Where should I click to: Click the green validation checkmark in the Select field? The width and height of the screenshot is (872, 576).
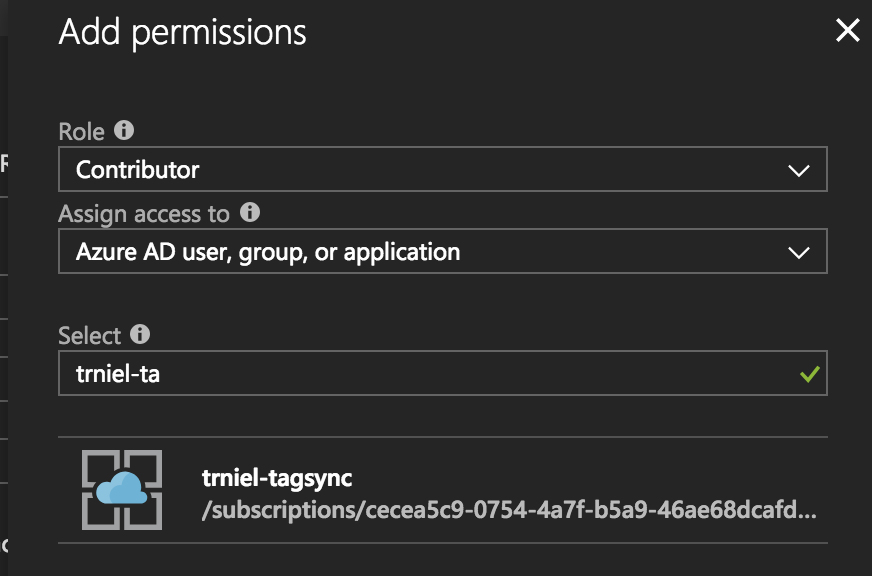tap(809, 376)
